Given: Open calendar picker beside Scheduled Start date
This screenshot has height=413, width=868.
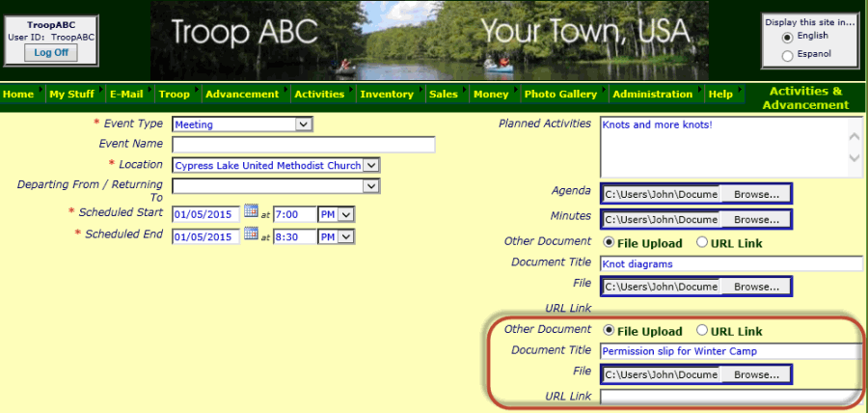Looking at the screenshot, I should (251, 211).
